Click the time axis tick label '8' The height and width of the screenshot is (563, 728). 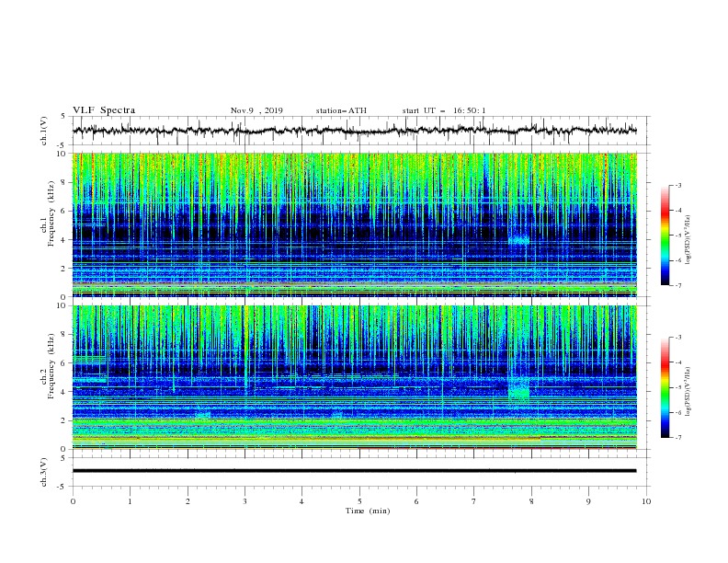coord(531,501)
